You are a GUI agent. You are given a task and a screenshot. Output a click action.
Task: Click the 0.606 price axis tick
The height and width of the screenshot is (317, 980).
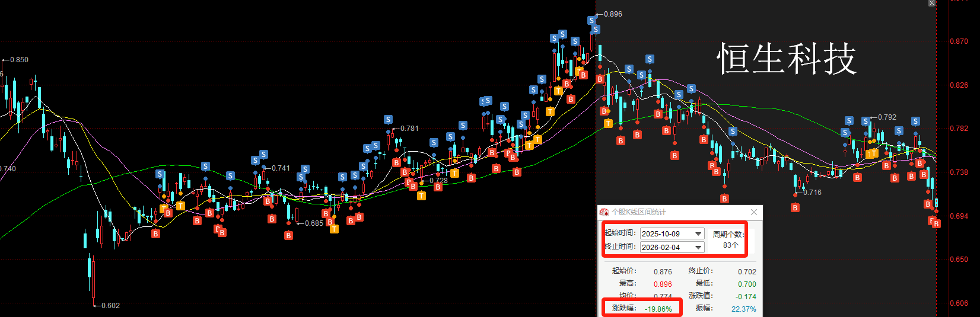(959, 303)
